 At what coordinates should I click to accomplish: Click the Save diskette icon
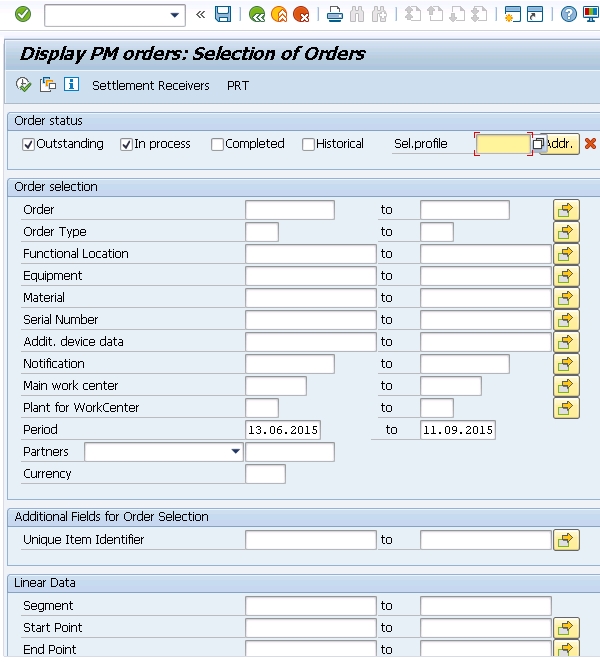coord(223,14)
